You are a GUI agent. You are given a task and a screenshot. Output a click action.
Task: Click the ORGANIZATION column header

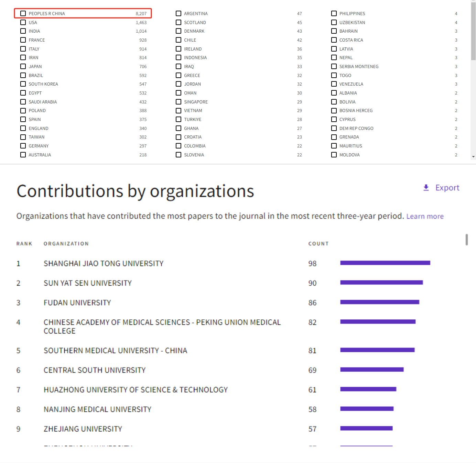[x=66, y=244]
